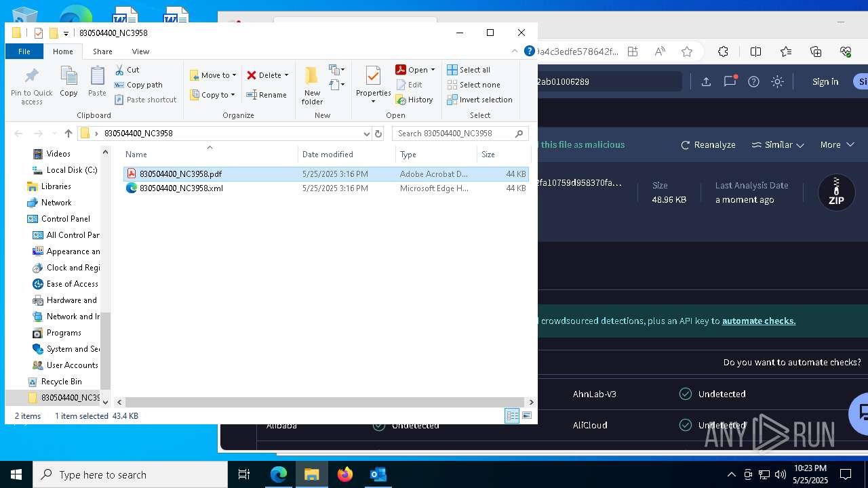Open Explorer help icon
This screenshot has height=488, width=868.
pos(528,52)
